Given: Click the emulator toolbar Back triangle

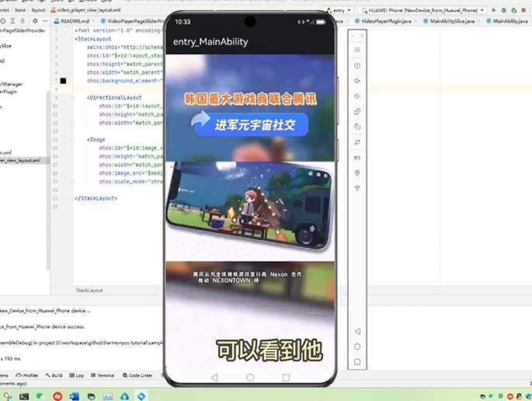Looking at the screenshot, I should (x=357, y=331).
